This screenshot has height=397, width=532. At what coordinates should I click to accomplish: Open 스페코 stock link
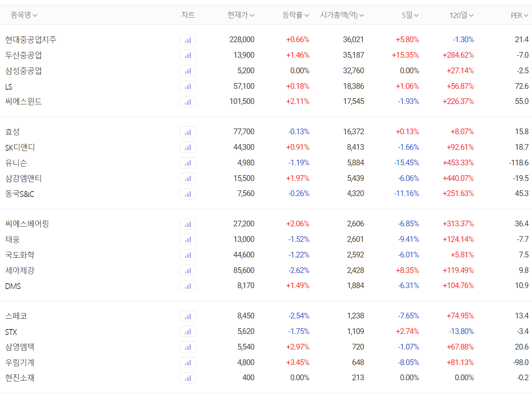[16, 316]
